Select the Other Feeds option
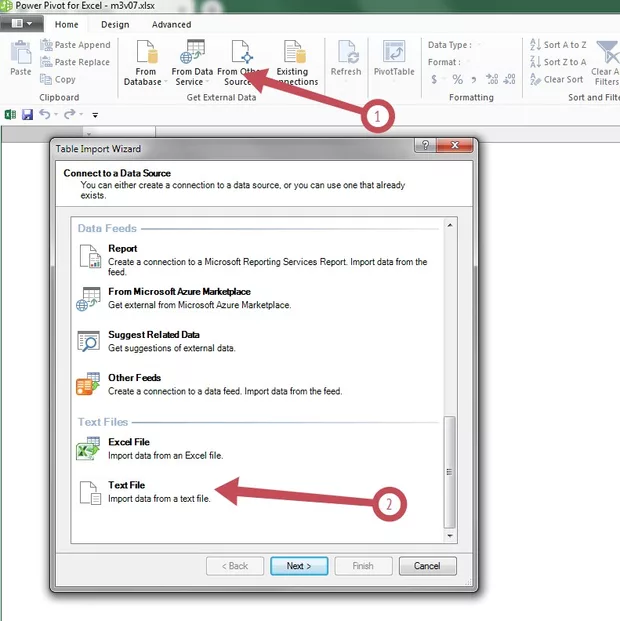Screen dimensions: 620x621 [x=254, y=384]
